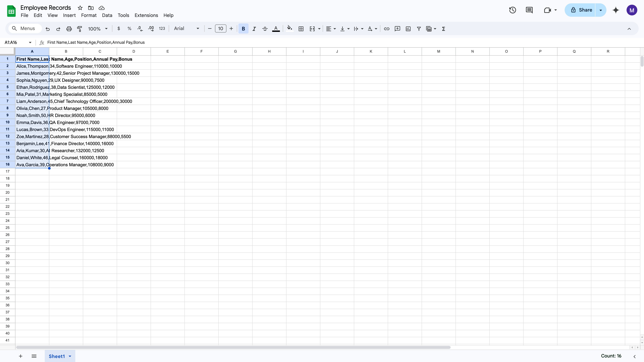Open the Data menu

coord(107,15)
